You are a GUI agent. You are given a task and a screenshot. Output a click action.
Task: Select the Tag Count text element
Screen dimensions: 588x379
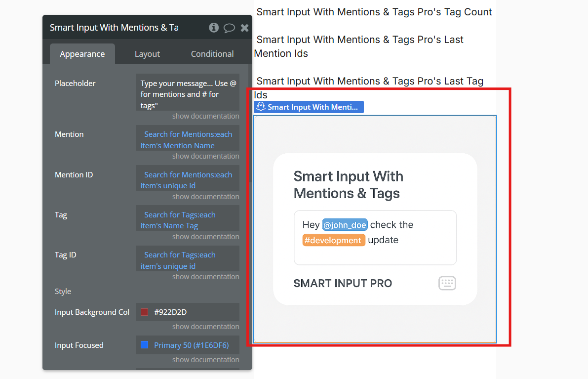click(x=374, y=12)
